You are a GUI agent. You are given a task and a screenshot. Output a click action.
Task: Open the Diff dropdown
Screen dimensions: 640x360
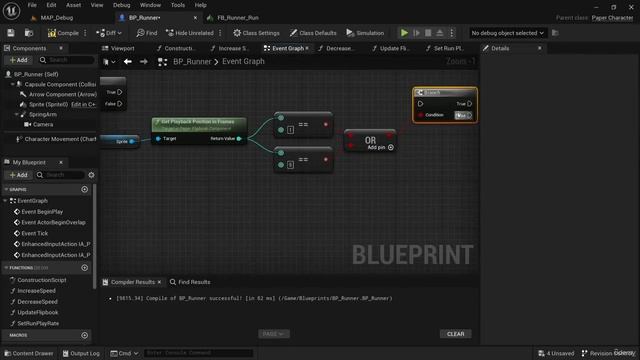(109, 33)
